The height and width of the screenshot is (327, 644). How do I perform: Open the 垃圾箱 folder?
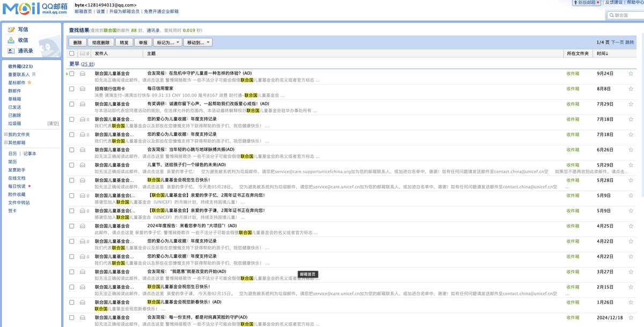(x=14, y=123)
